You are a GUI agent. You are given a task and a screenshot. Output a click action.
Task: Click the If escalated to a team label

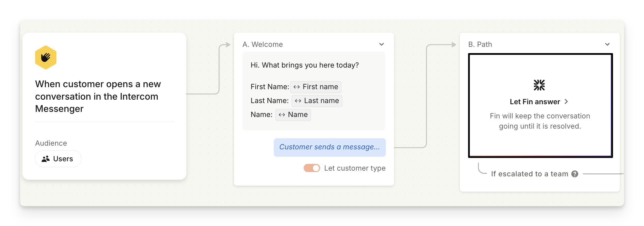tap(529, 174)
